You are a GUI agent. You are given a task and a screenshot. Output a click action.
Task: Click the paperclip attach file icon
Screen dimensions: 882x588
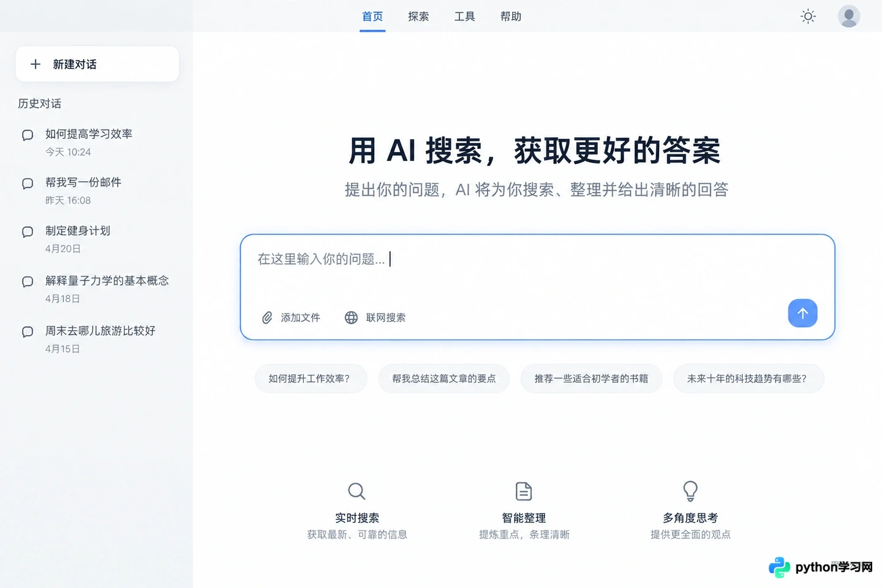pos(267,318)
